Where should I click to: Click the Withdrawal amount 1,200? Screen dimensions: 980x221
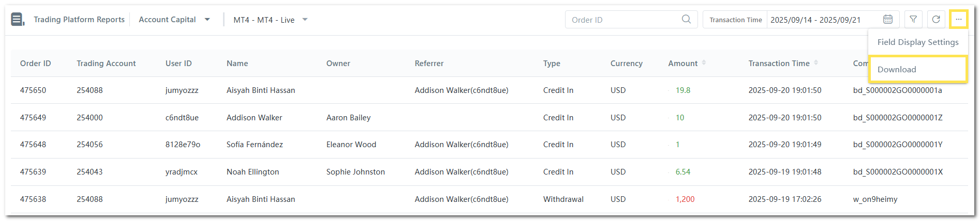pyautogui.click(x=685, y=199)
